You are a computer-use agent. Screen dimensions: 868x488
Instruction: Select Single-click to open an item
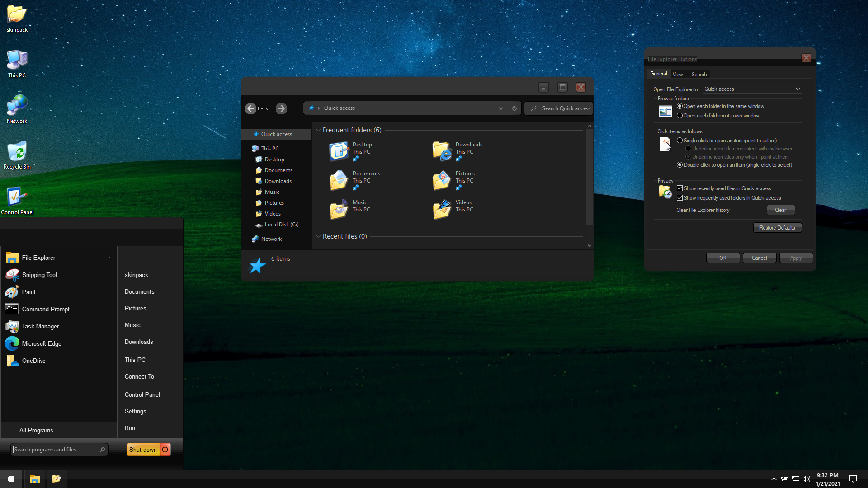pyautogui.click(x=679, y=141)
